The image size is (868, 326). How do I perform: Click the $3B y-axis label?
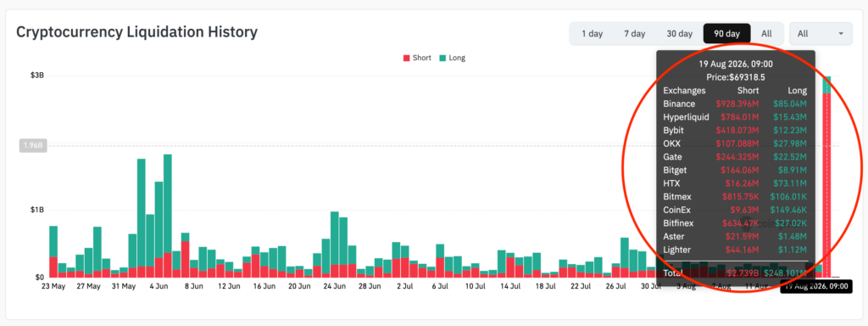click(x=37, y=76)
